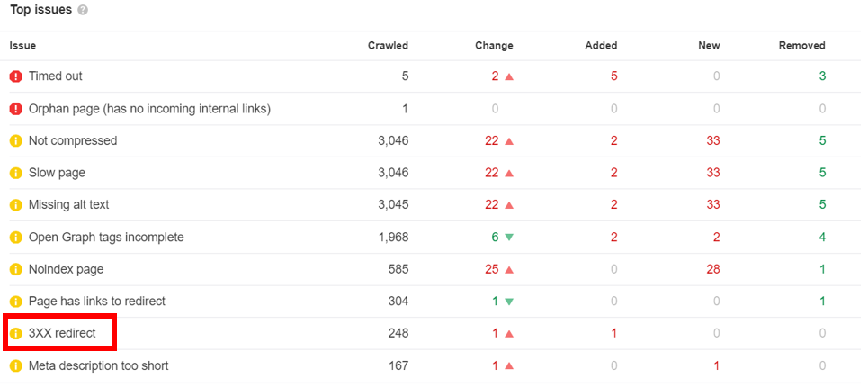
Task: Click yellow warning icon for Slow page
Action: (15, 173)
